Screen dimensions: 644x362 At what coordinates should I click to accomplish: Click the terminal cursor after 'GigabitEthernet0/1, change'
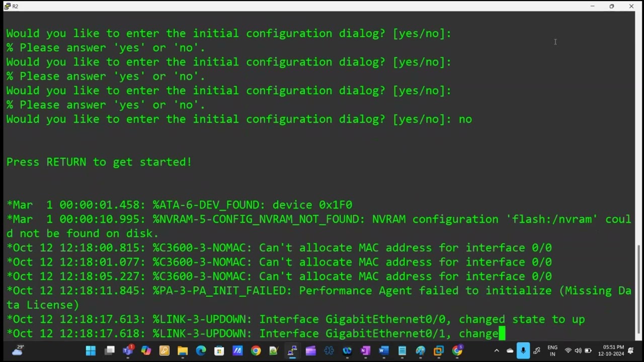click(502, 333)
